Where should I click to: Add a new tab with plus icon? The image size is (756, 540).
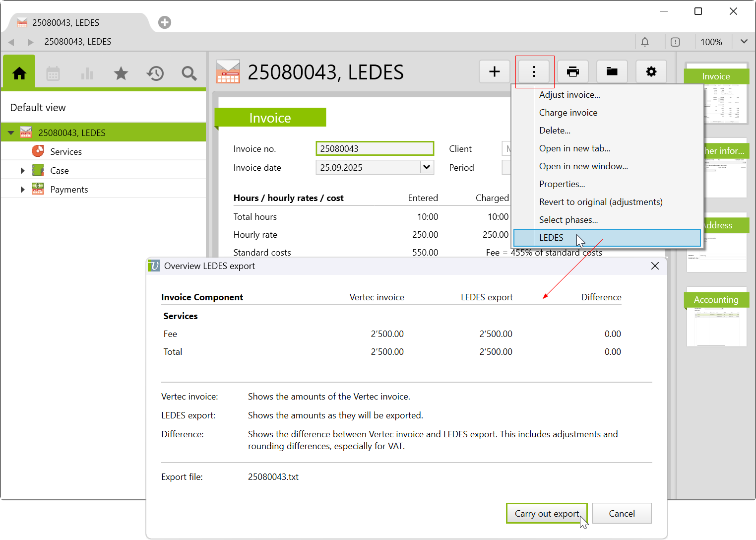pyautogui.click(x=165, y=22)
